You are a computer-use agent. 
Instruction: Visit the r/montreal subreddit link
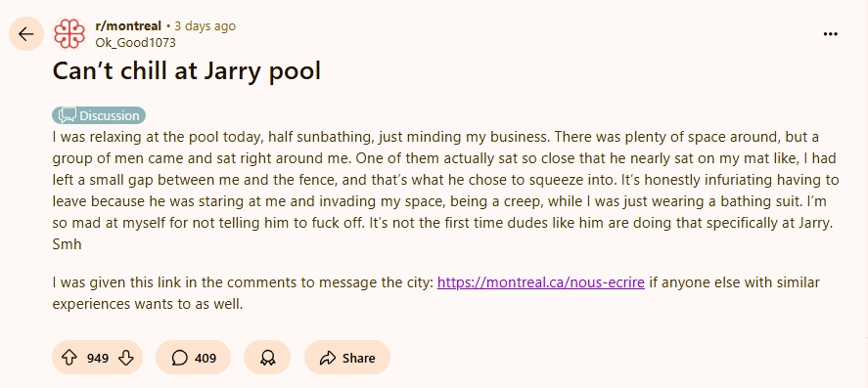(x=128, y=26)
